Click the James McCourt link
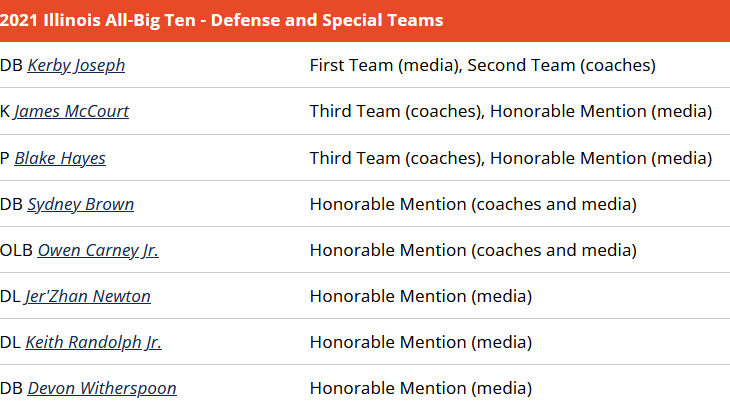 coord(71,112)
